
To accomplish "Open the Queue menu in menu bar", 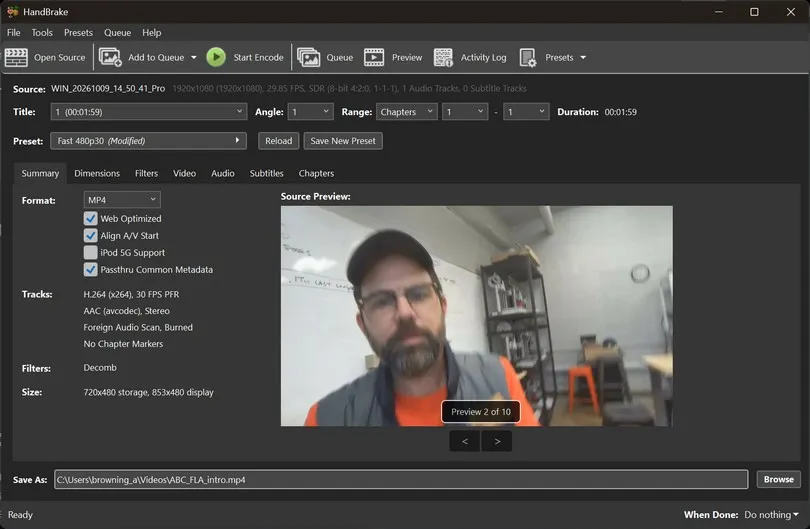I will 117,33.
